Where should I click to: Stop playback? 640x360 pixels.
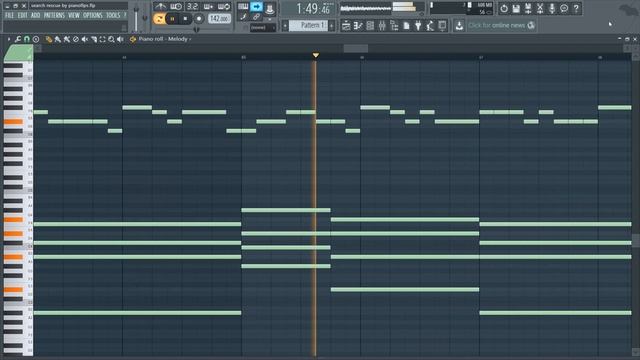[185, 19]
